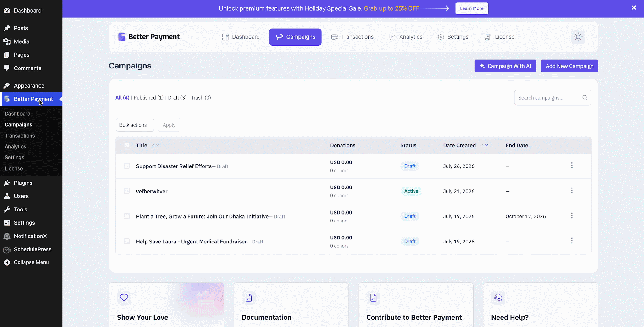The image size is (644, 327).
Task: Open Dashboard in Better Payment sidebar submenu
Action: [18, 113]
